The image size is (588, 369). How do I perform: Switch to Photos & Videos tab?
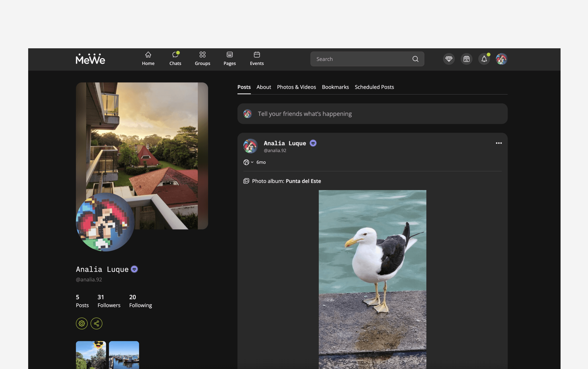coord(296,87)
